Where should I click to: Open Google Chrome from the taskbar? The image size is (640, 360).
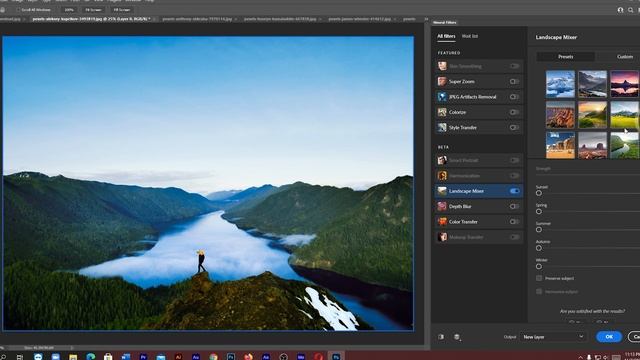pos(213,356)
